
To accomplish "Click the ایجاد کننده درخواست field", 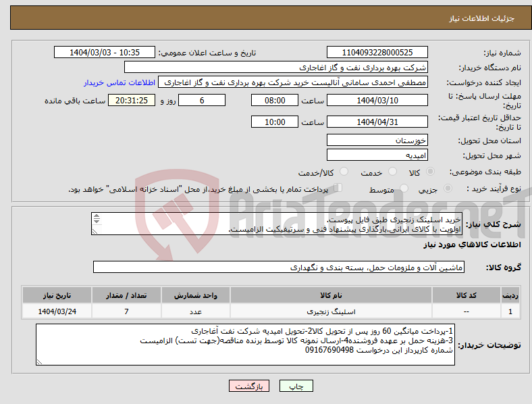I will [293, 82].
